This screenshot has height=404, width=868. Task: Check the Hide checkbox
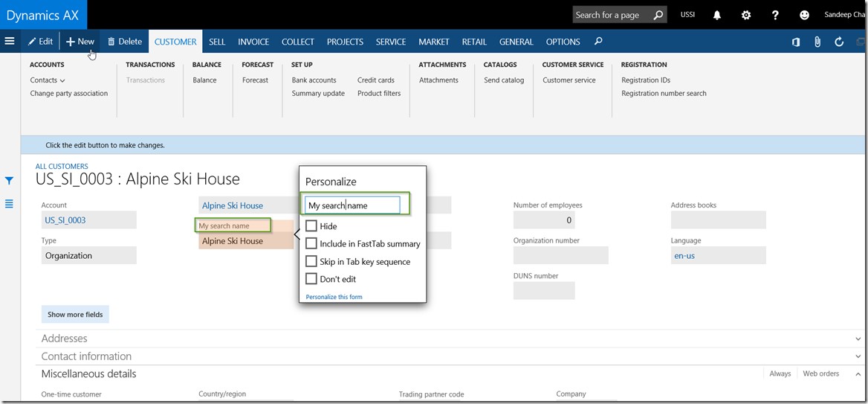[x=311, y=226]
